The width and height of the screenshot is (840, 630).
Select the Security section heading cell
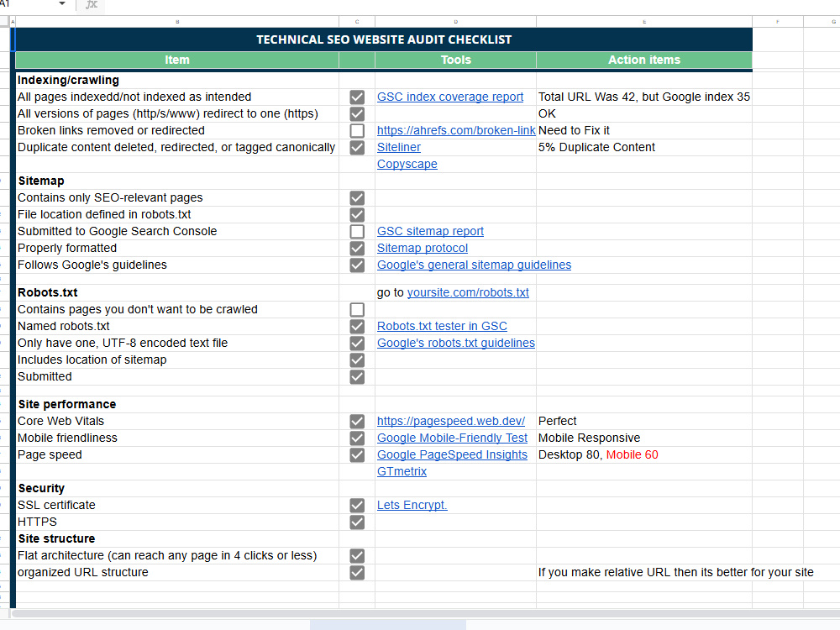pos(176,489)
